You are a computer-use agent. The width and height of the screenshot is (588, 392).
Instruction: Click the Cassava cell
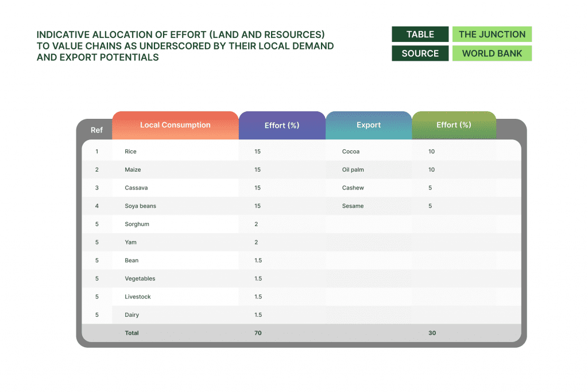click(x=136, y=188)
